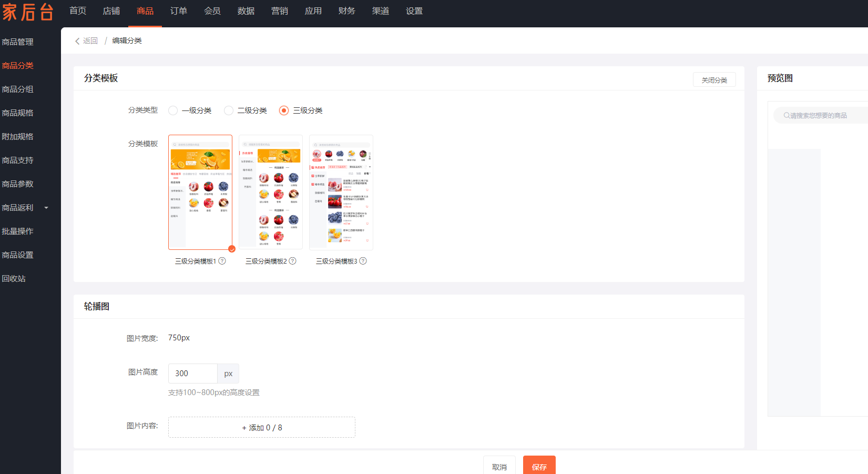The width and height of the screenshot is (868, 474).
Task: Click help icon beside 三级分类模板2
Action: (293, 261)
